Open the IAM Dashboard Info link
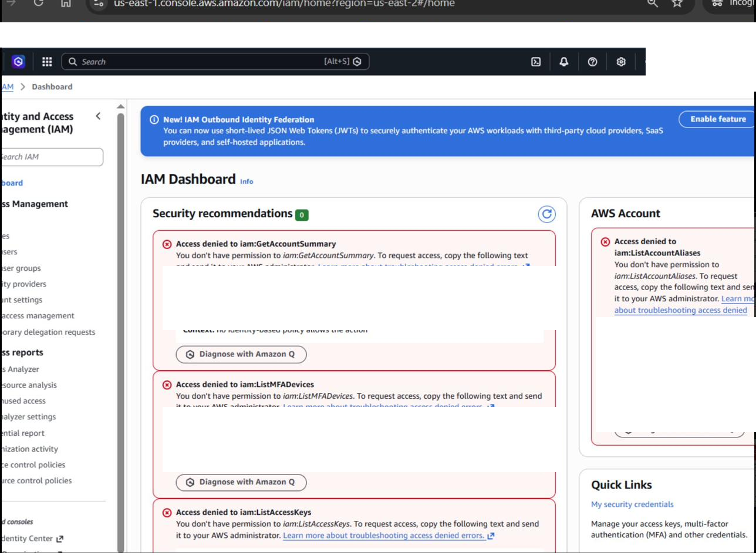This screenshot has width=756, height=559. [247, 181]
